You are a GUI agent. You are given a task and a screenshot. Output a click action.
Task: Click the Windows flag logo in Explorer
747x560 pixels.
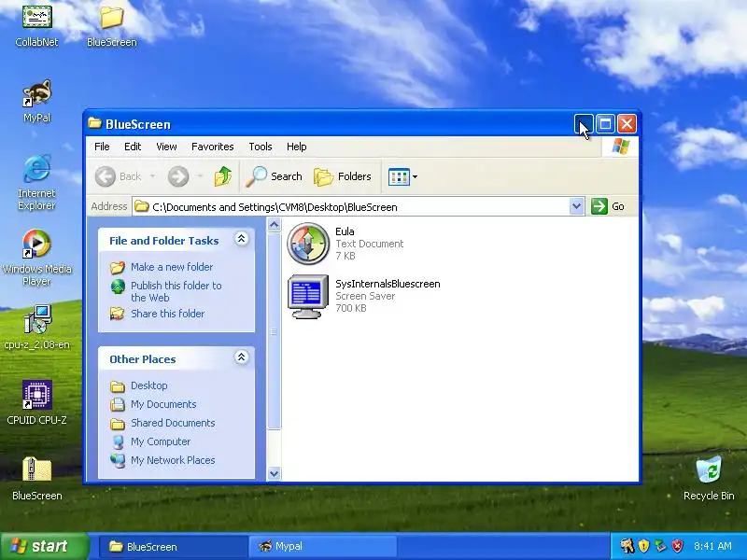(x=620, y=147)
